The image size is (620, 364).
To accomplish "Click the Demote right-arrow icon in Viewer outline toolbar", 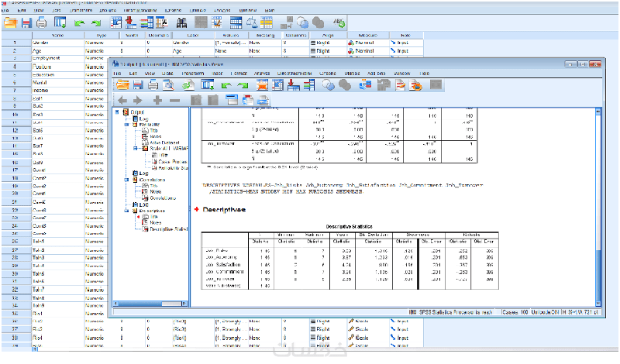I will point(138,100).
